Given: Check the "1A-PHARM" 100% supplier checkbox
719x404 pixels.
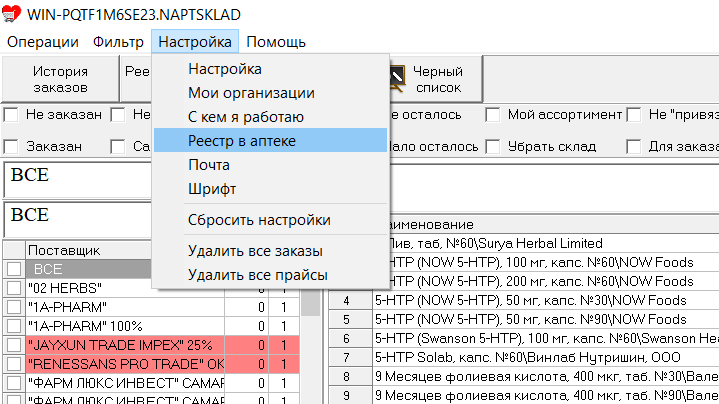Looking at the screenshot, I should pos(14,326).
